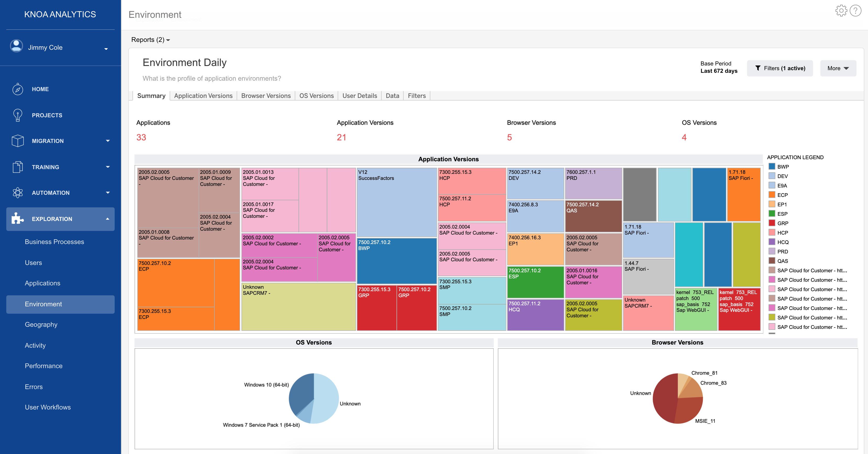Switch to the User Details tab
868x454 pixels.
pyautogui.click(x=359, y=96)
